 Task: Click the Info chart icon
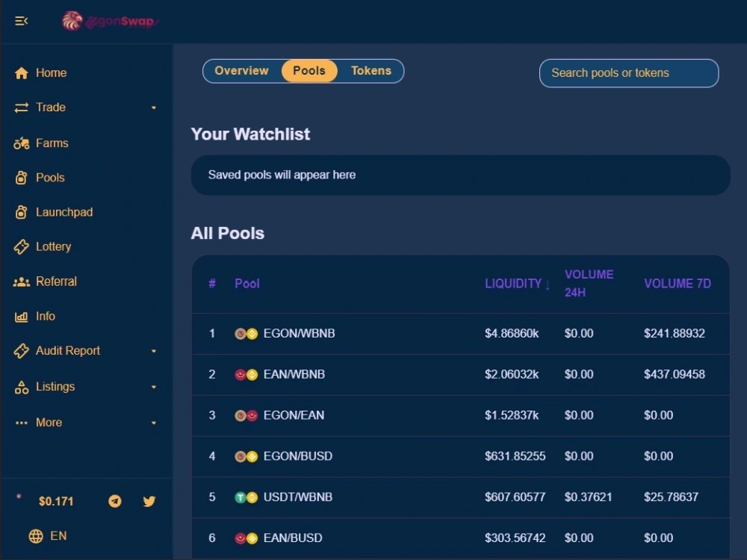coord(22,317)
